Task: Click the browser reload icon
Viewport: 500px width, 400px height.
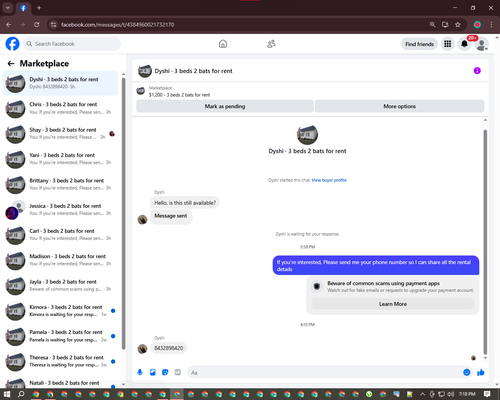Action: pos(37,25)
